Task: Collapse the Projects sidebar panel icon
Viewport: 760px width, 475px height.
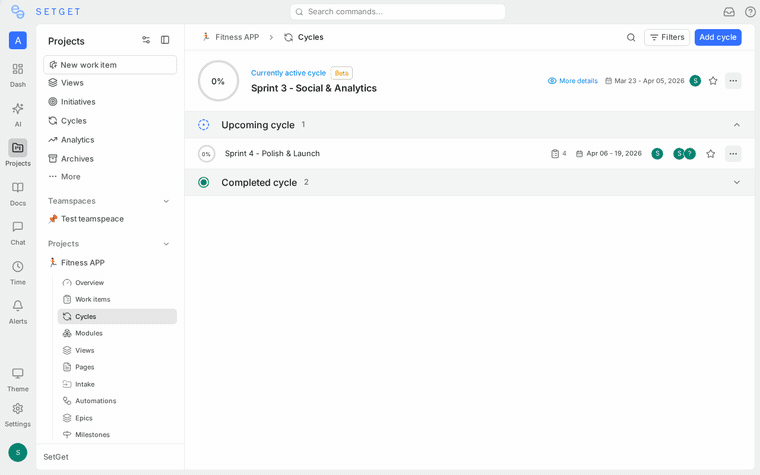Action: click(x=165, y=40)
